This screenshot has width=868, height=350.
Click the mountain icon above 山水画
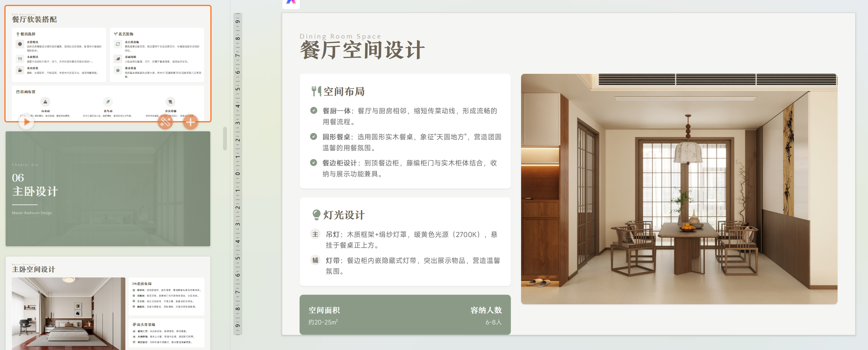pos(46,102)
